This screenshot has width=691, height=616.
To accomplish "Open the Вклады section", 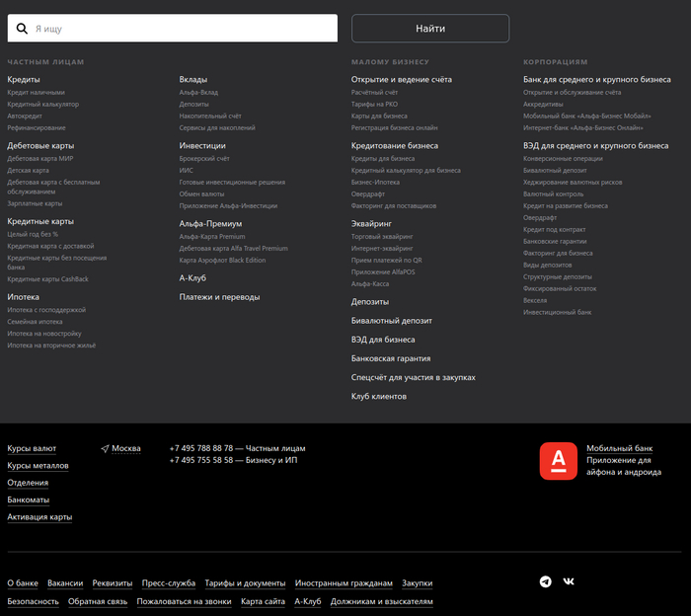I will 193,80.
